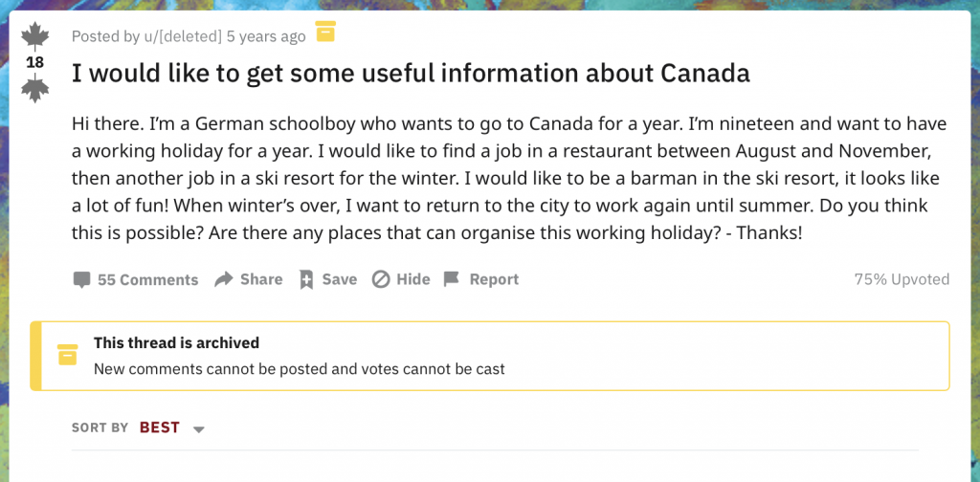Expand the sort dropdown arrow next to BEST

(199, 429)
